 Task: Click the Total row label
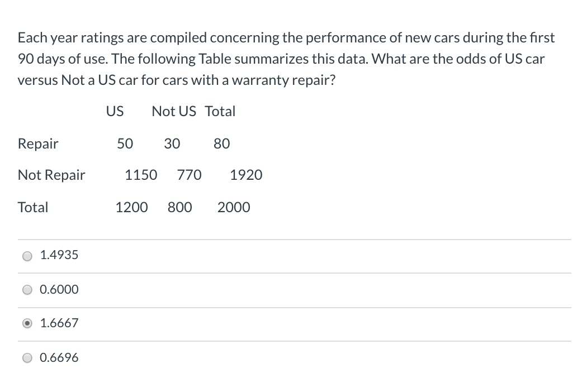[33, 208]
